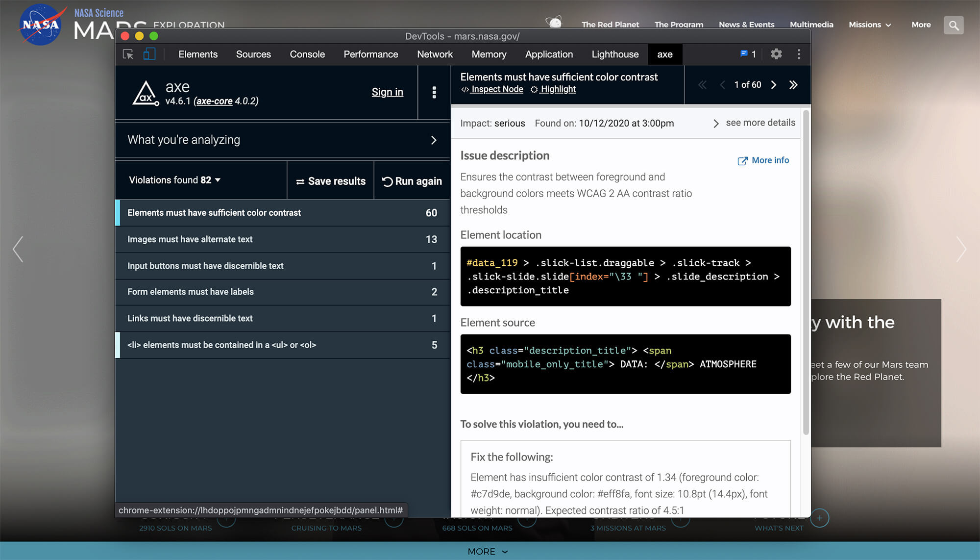Open the More info link
The height and width of the screenshot is (560, 980).
pyautogui.click(x=763, y=160)
